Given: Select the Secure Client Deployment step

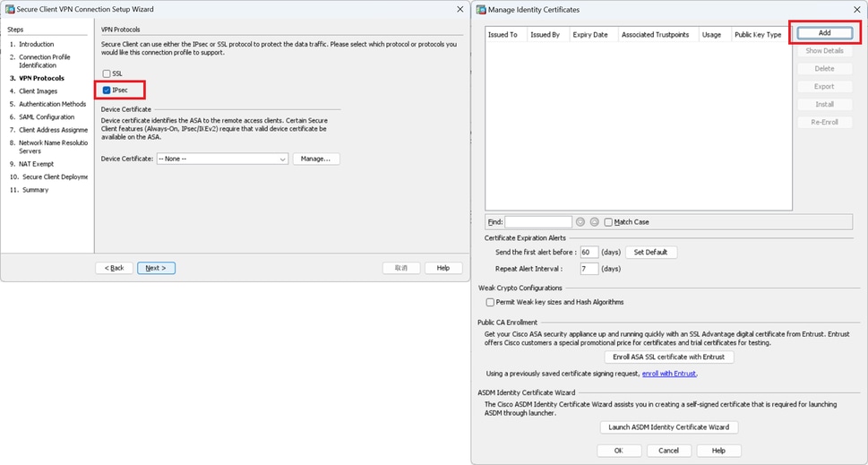Looking at the screenshot, I should click(55, 177).
